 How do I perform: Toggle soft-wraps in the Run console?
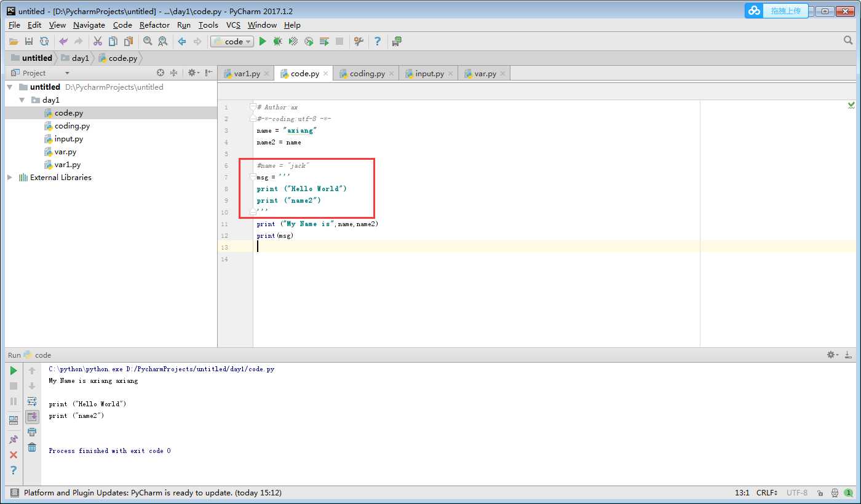click(x=32, y=401)
